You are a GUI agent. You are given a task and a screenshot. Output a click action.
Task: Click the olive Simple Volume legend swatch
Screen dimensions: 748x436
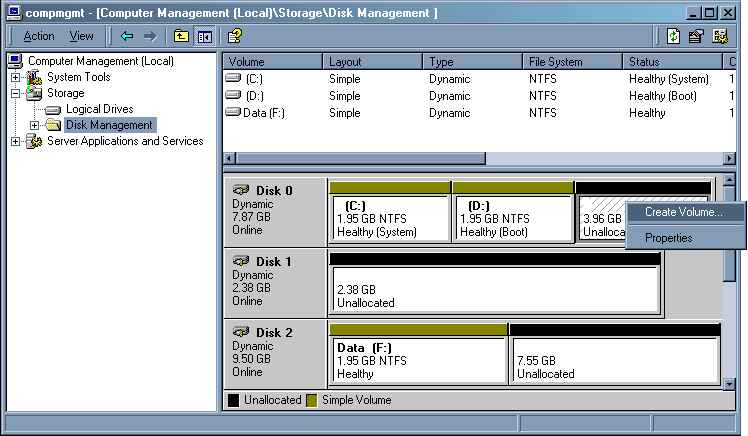click(x=312, y=400)
